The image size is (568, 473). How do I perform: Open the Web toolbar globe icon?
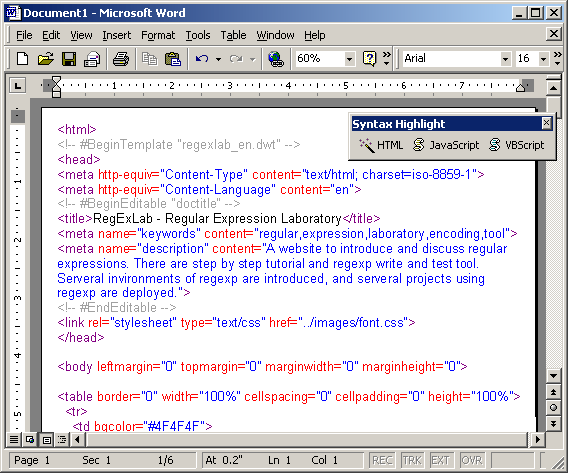[x=275, y=59]
